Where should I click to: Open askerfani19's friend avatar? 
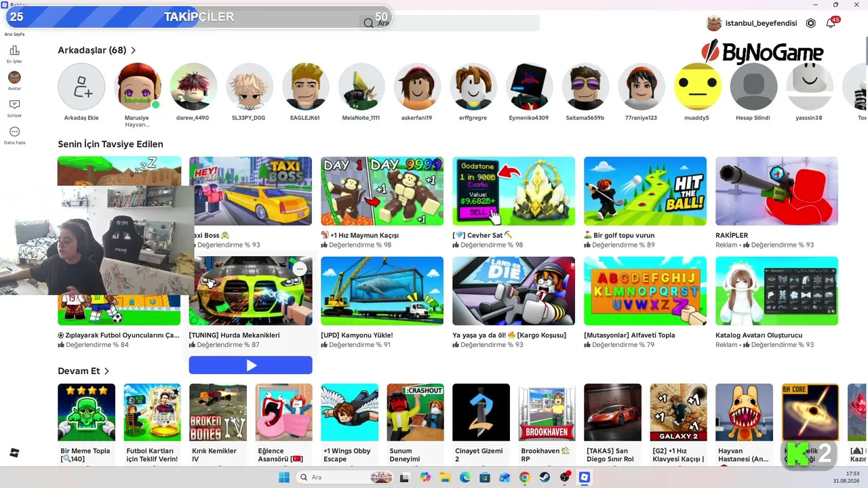pyautogui.click(x=418, y=87)
